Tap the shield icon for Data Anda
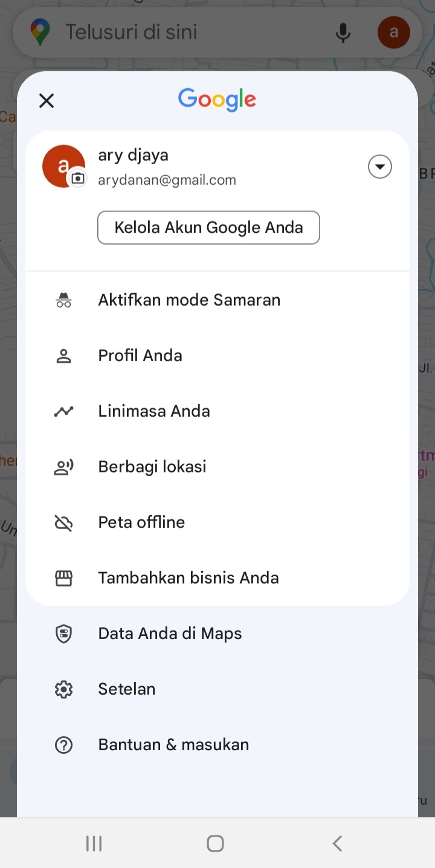 (x=63, y=634)
